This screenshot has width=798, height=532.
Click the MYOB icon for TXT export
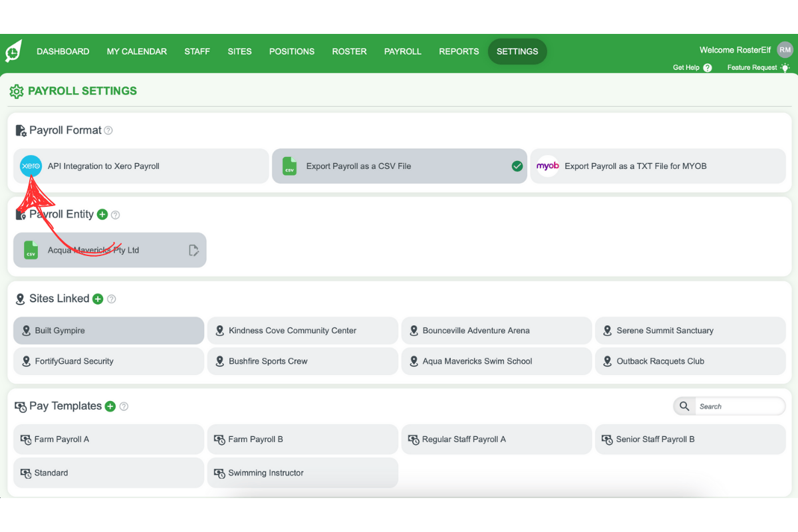(x=547, y=166)
